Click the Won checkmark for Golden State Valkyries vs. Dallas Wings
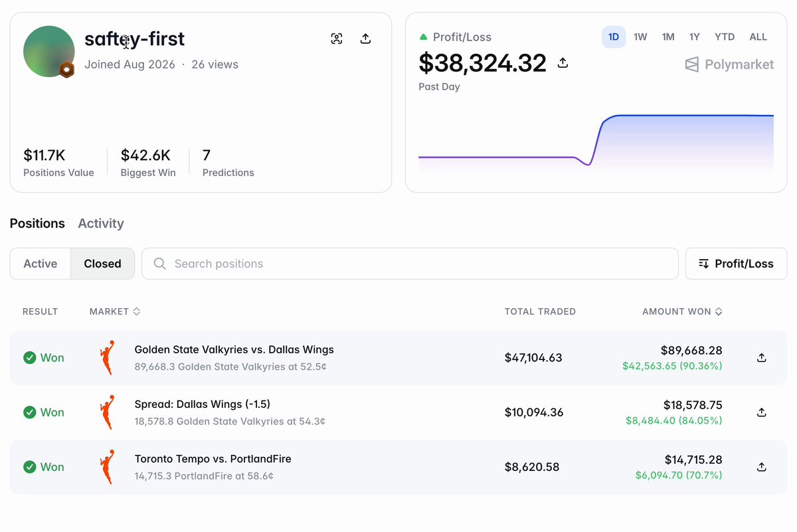This screenshot has width=797, height=532. point(30,358)
